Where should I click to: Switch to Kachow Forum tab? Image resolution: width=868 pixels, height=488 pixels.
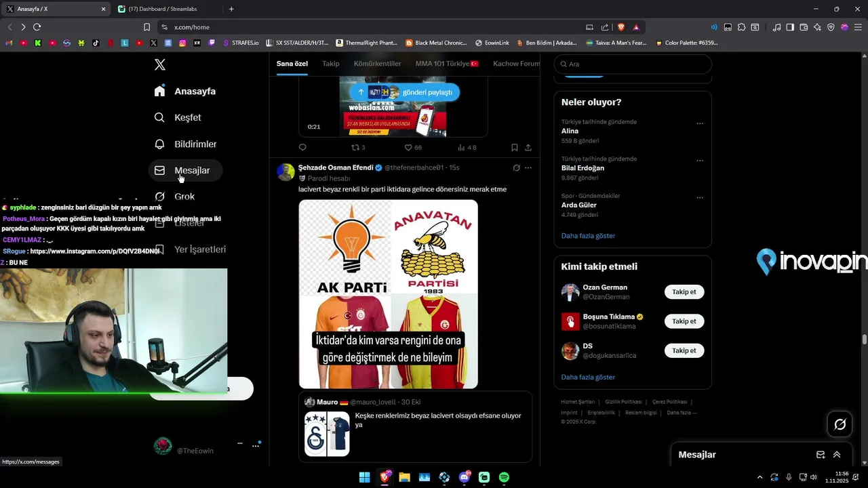tap(517, 64)
